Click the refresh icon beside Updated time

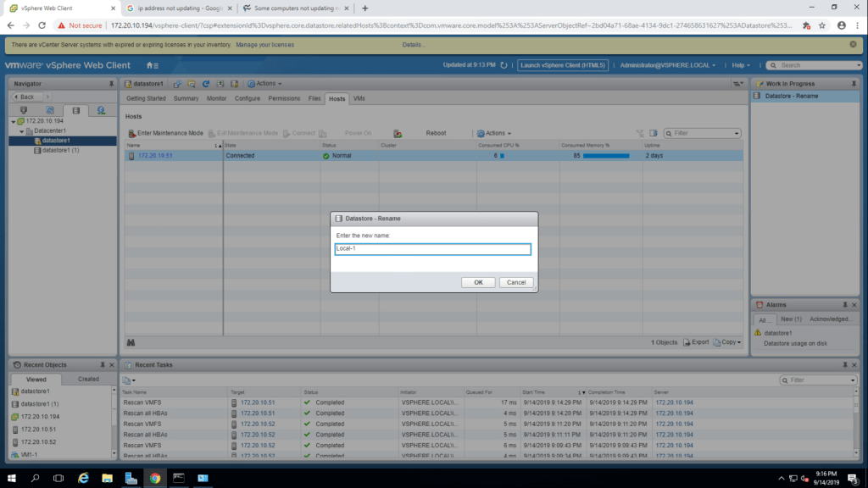coord(504,65)
